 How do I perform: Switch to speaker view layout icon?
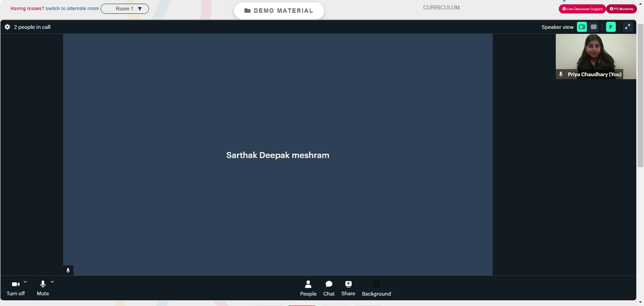pos(582,27)
